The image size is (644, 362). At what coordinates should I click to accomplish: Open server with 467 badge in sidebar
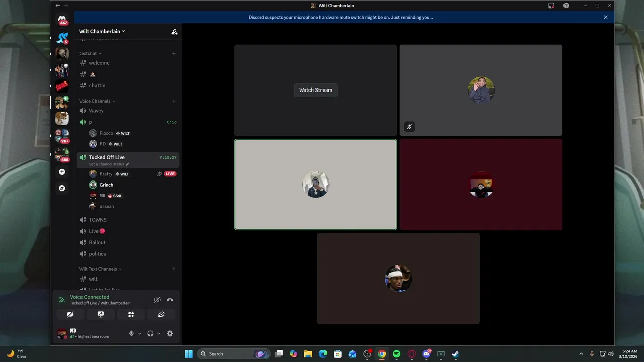(62, 19)
